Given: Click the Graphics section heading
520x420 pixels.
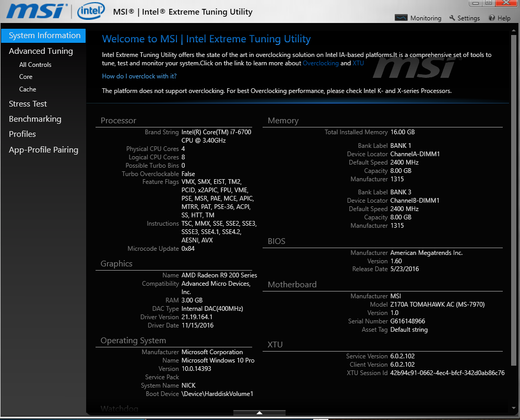Looking at the screenshot, I should 116,264.
